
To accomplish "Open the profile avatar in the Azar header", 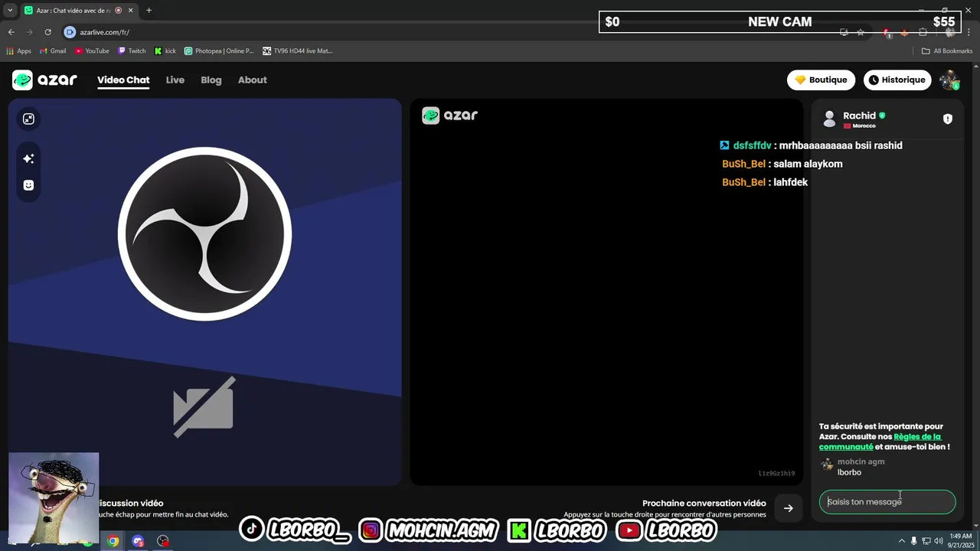I will click(x=949, y=80).
